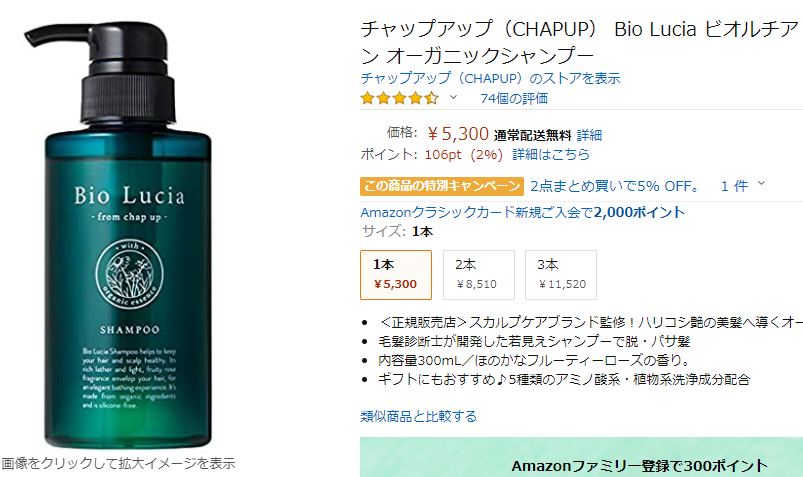Select the 3本 ¥11,520 size option
803x477 pixels.
pos(561,275)
